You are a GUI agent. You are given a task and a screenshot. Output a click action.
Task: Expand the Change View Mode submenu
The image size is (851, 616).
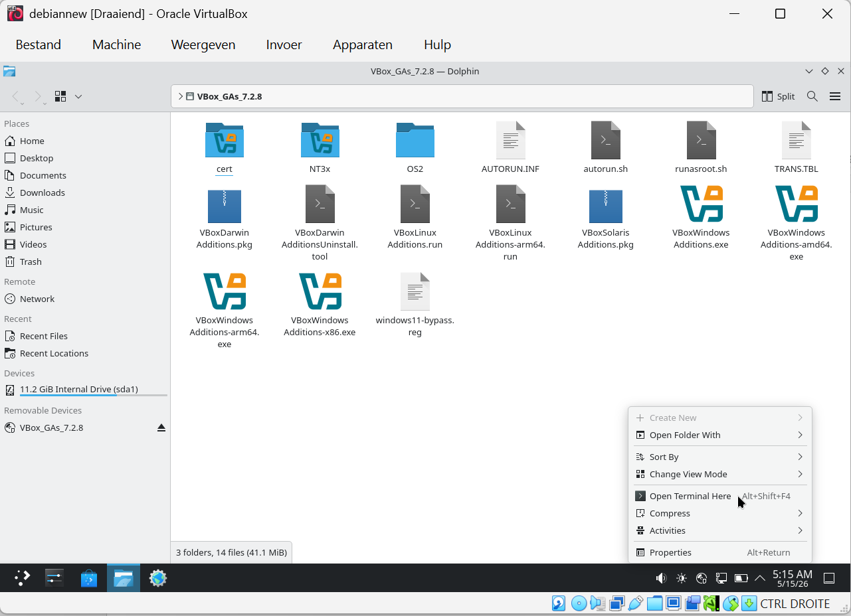point(720,474)
